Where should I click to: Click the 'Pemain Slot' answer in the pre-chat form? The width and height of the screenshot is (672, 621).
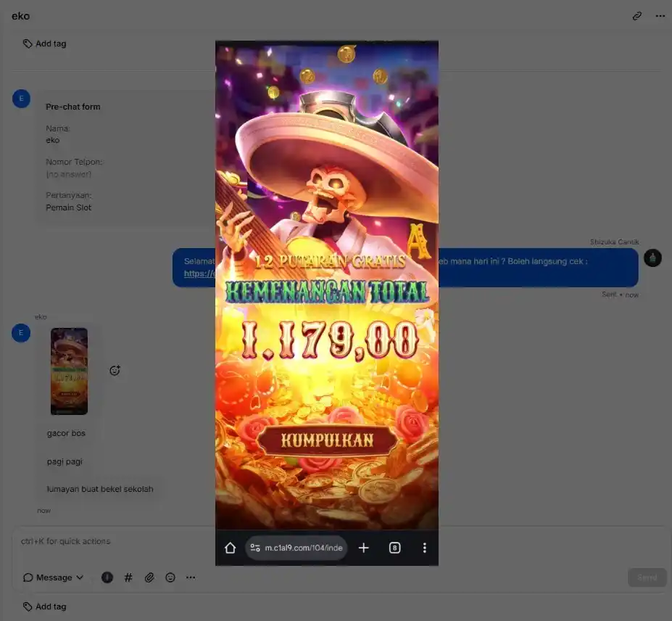point(69,207)
